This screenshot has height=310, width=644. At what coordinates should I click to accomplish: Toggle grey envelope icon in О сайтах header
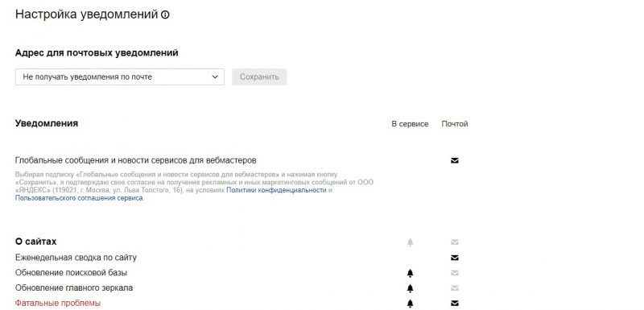click(x=454, y=242)
